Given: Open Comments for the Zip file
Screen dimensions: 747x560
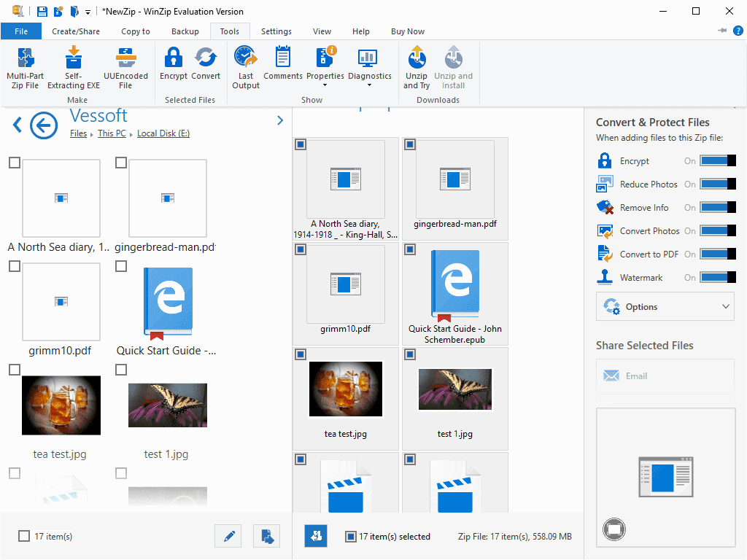Looking at the screenshot, I should coord(283,63).
